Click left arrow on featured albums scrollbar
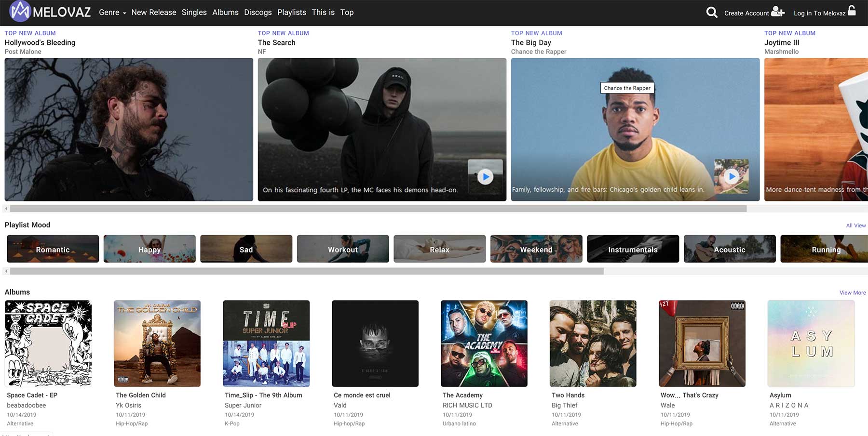Image resolution: width=868 pixels, height=436 pixels. [x=6, y=209]
